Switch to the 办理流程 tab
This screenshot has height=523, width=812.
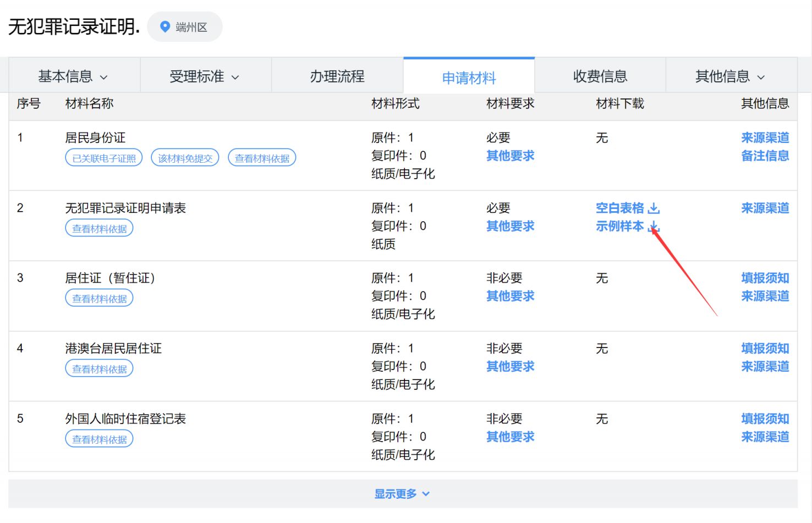(337, 76)
